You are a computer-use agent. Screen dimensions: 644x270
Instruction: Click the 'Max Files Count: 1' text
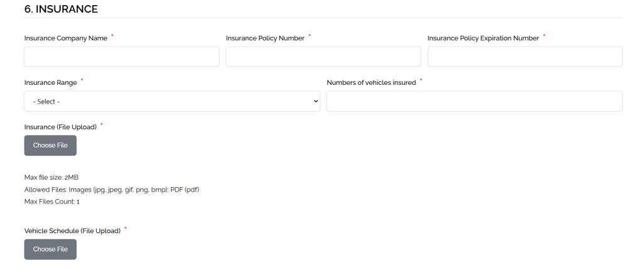(52, 202)
